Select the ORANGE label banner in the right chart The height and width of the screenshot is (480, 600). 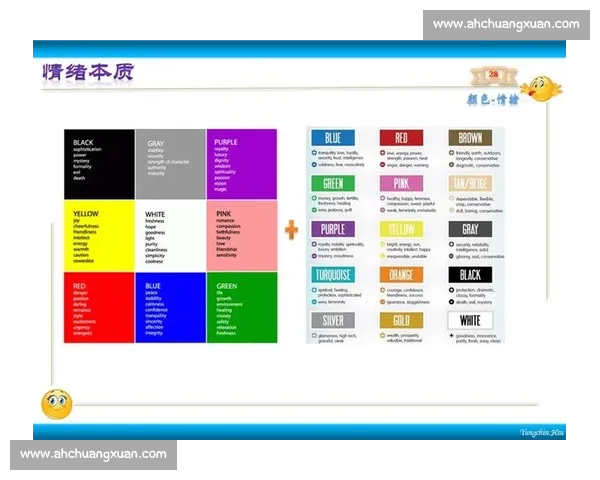tap(400, 274)
